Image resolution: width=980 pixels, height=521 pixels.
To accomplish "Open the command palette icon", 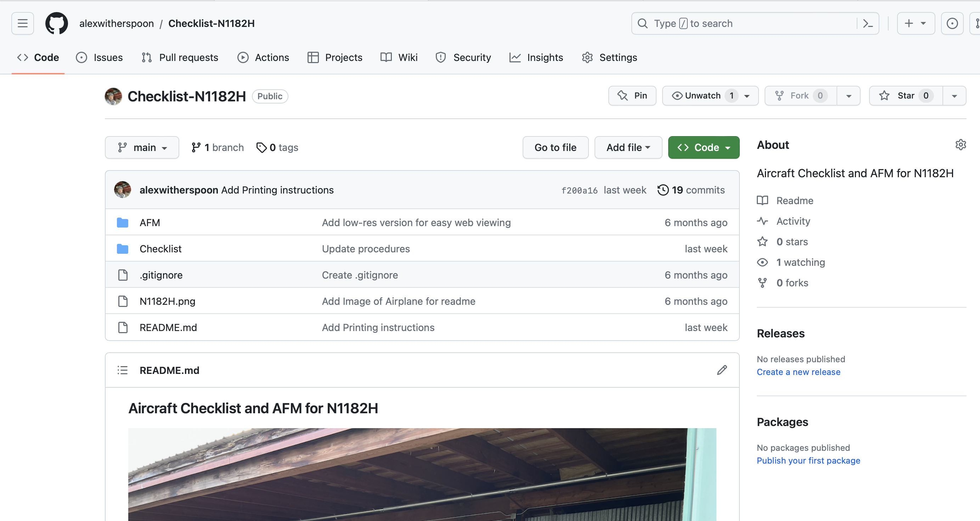I will point(867,23).
